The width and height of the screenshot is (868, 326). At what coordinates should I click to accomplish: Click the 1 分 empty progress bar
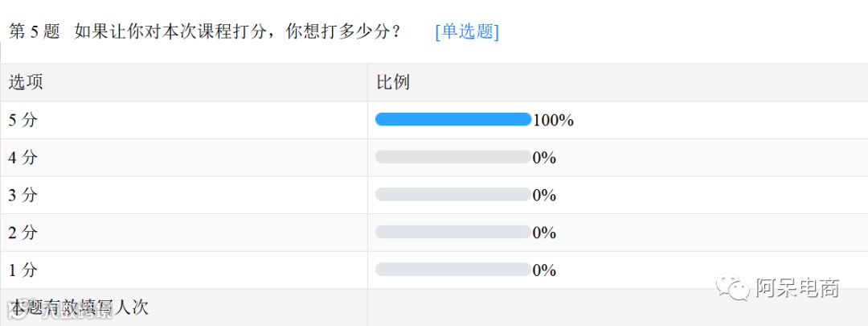pos(452,270)
